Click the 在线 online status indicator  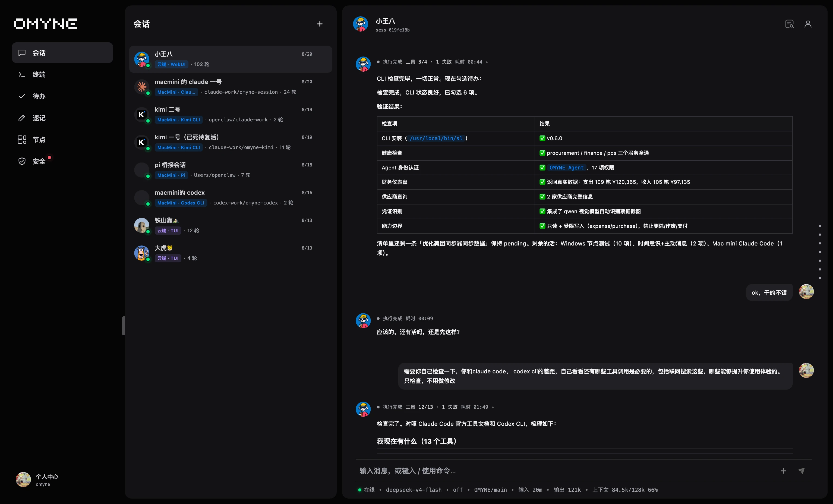tap(366, 490)
